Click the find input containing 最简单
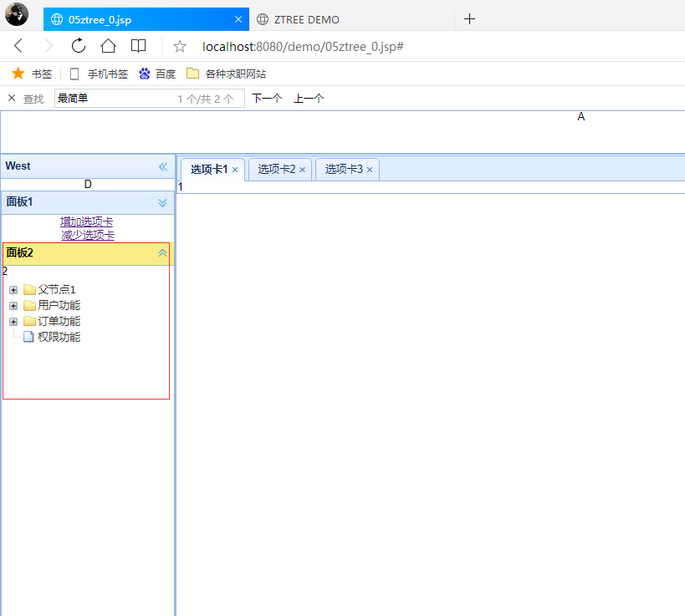The image size is (685, 616). (x=150, y=99)
